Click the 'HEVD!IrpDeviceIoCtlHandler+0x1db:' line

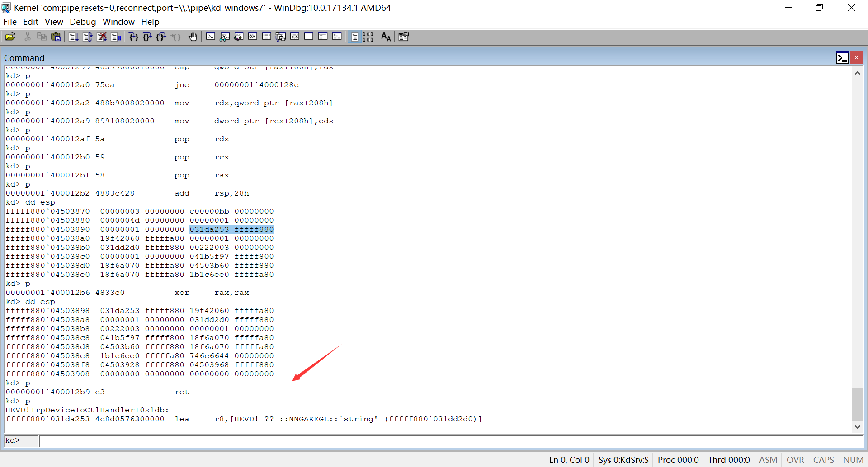point(87,410)
